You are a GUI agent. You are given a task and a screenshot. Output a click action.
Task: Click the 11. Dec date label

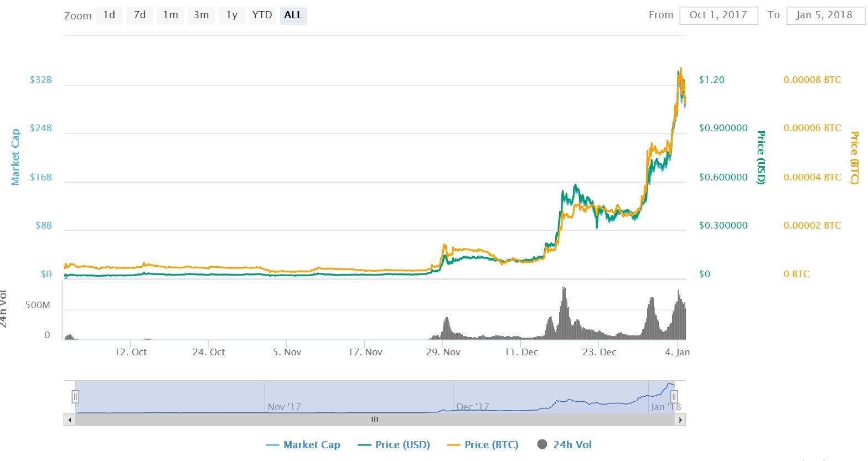[521, 352]
